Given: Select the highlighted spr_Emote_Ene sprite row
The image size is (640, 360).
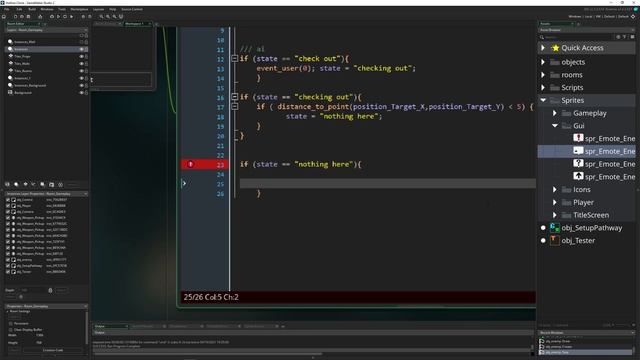Looking at the screenshot, I should [x=587, y=151].
